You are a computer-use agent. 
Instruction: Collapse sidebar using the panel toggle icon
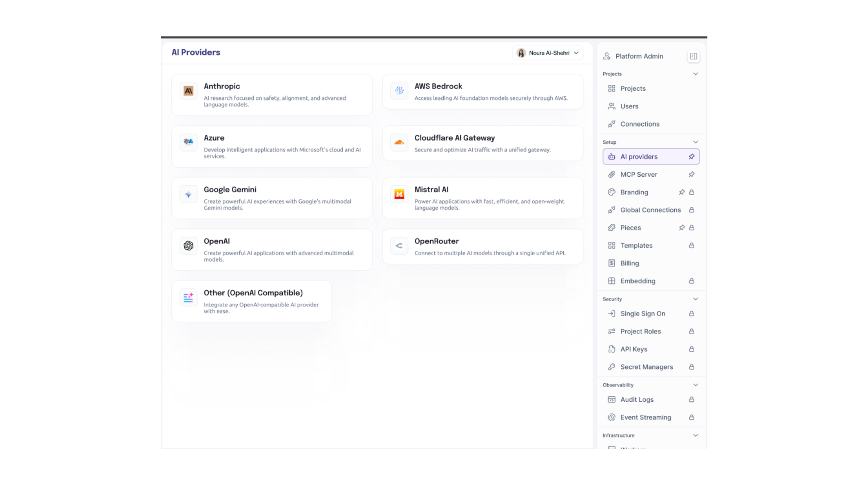[693, 56]
